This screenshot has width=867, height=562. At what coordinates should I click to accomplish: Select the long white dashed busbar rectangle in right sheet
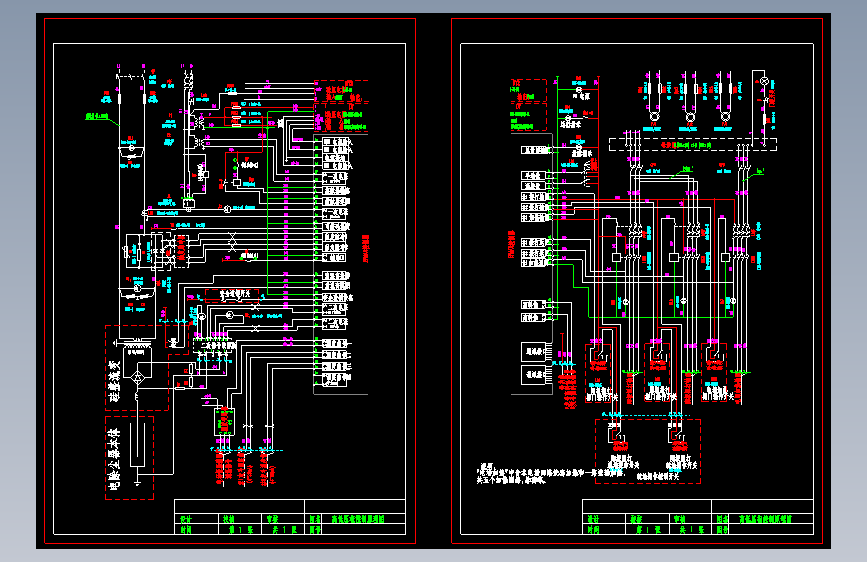point(693,144)
